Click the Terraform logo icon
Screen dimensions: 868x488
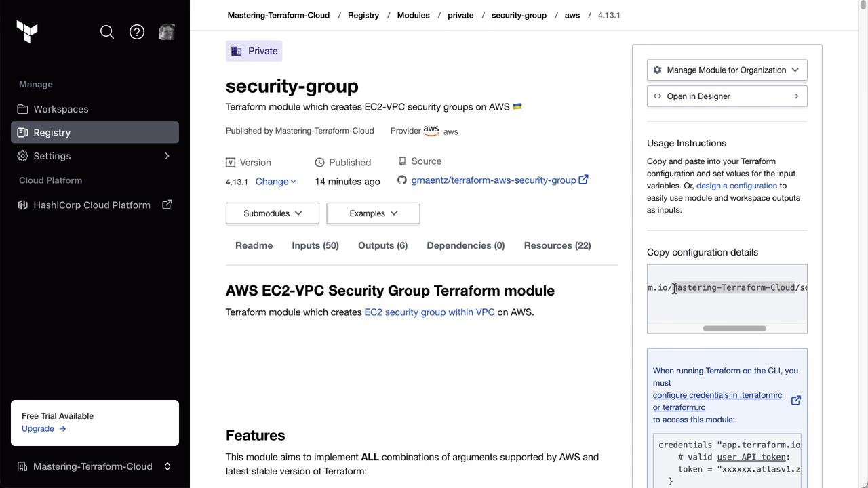(27, 32)
